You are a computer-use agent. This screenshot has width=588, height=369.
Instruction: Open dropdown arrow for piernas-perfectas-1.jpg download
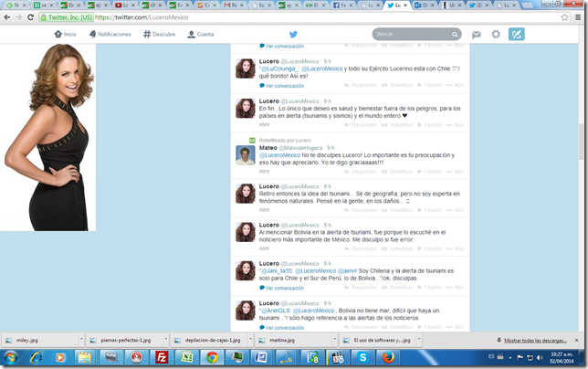tap(166, 340)
